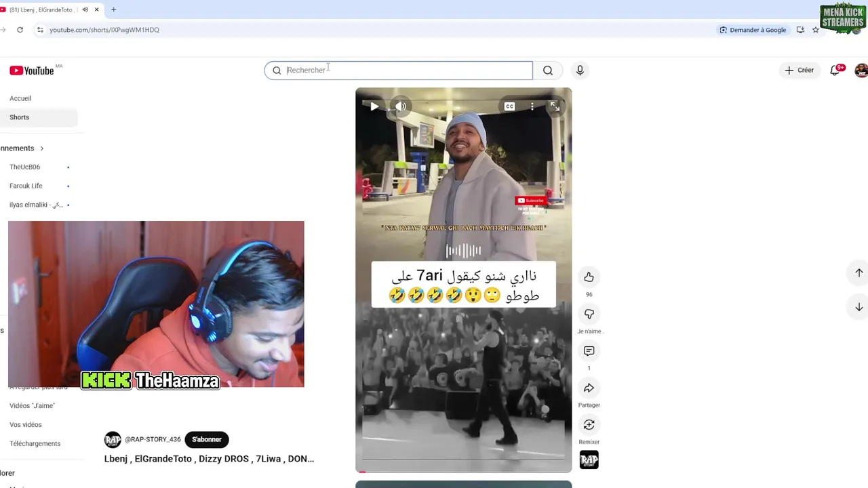Click the Shorts progress bar

pyautogui.click(x=464, y=471)
